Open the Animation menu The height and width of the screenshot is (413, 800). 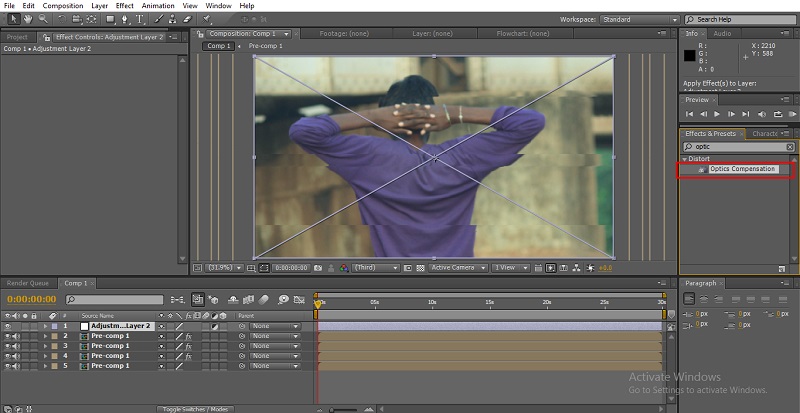(157, 6)
